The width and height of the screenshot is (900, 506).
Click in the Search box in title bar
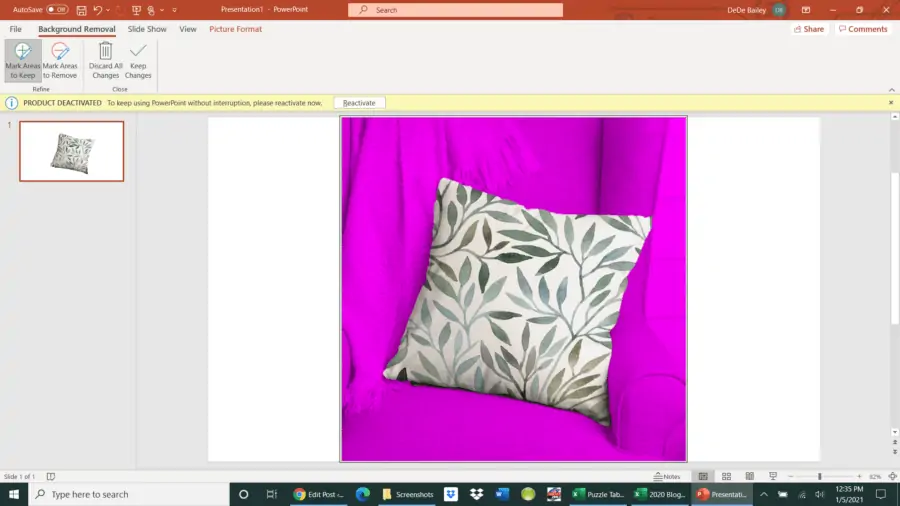455,10
